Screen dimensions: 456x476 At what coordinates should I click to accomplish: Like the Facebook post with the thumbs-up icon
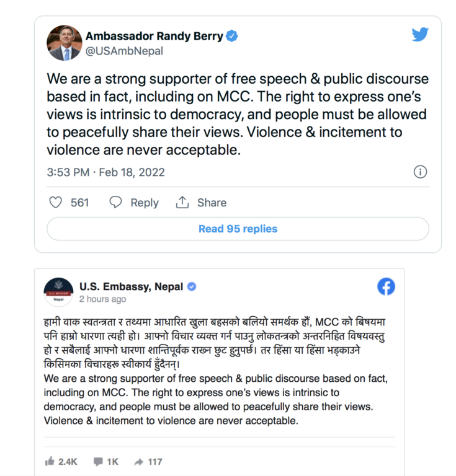(x=50, y=462)
